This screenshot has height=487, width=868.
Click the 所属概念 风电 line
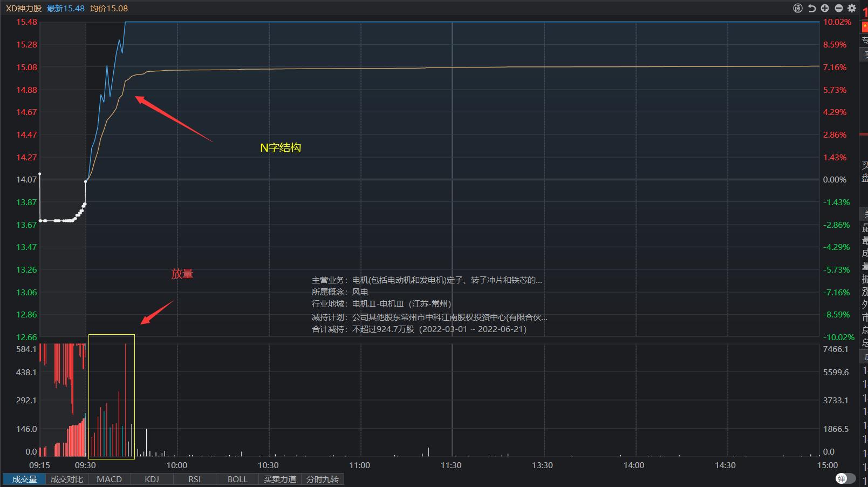[340, 292]
